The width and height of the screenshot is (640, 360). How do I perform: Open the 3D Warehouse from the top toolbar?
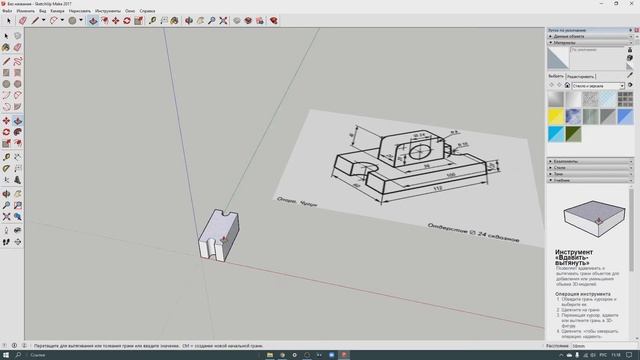click(237, 20)
